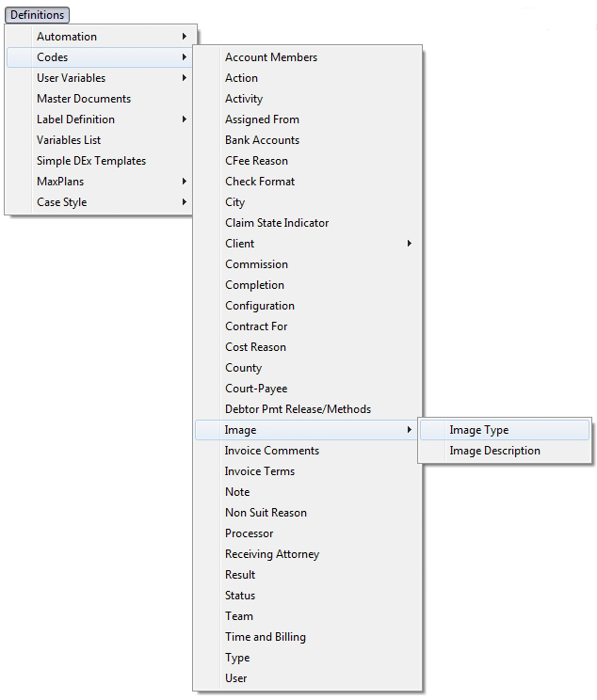The width and height of the screenshot is (597, 700).
Task: Select Image Type option
Action: [478, 430]
